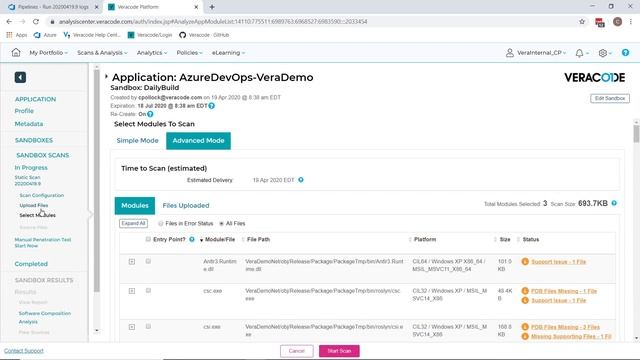Expand the csi.exe module row

click(132, 327)
